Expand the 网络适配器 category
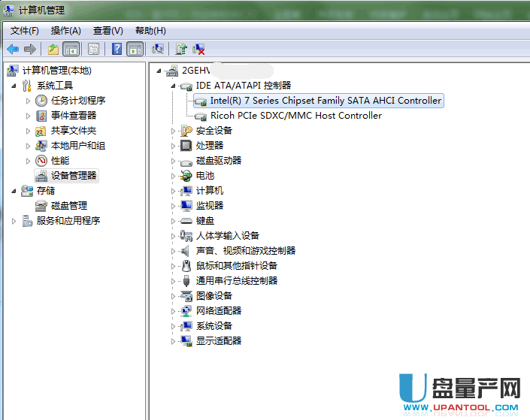 tap(174, 311)
